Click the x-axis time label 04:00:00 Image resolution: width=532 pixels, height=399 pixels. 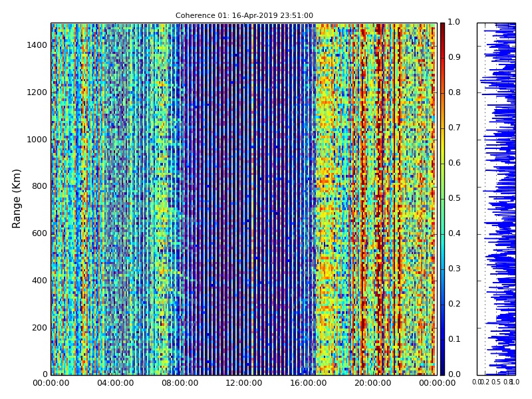click(x=115, y=384)
